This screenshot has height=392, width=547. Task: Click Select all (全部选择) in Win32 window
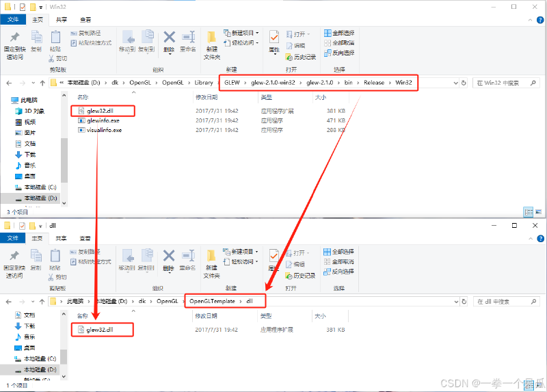(x=339, y=33)
